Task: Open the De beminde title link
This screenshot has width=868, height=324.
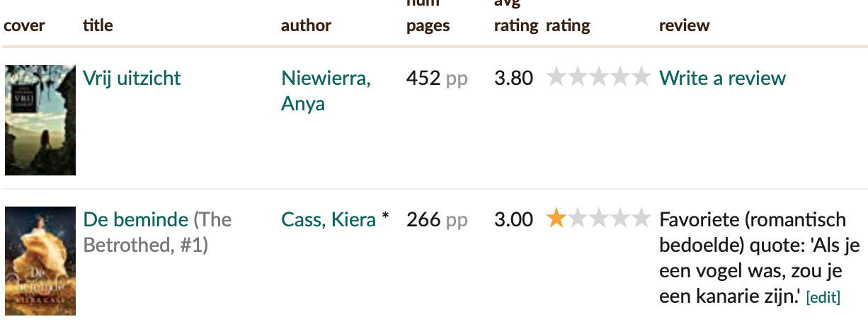Action: [x=136, y=219]
